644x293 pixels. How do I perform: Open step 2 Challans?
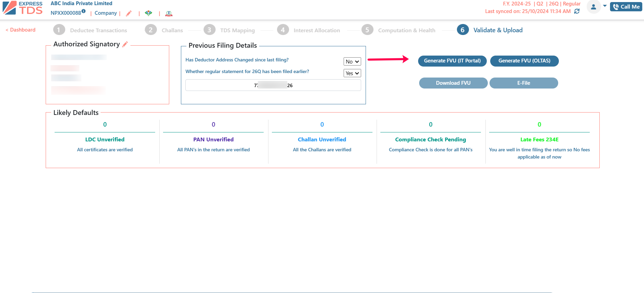[164, 30]
